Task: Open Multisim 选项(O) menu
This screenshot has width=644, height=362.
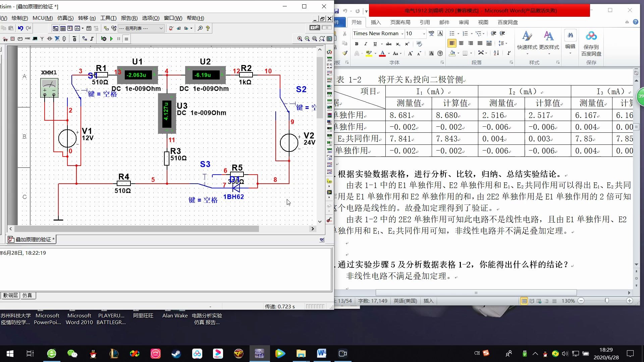Action: pos(151,18)
